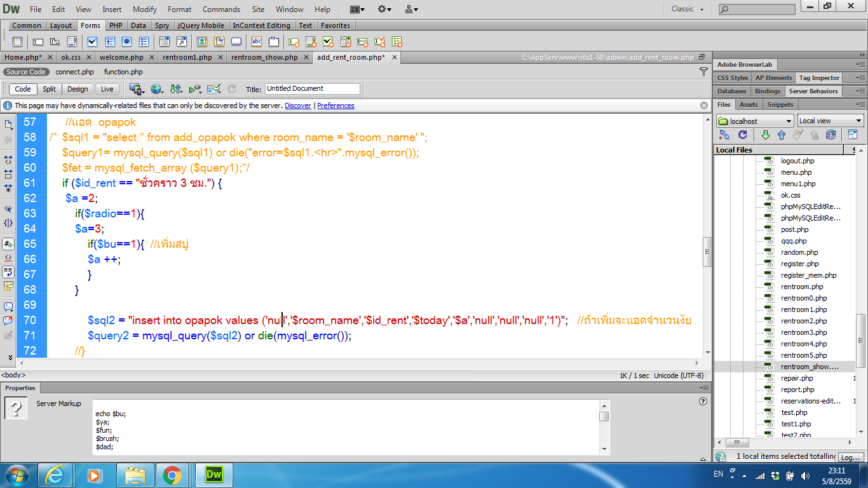Insert a Form using the Forms toolbar
Image resolution: width=868 pixels, height=488 pixels.
point(17,42)
